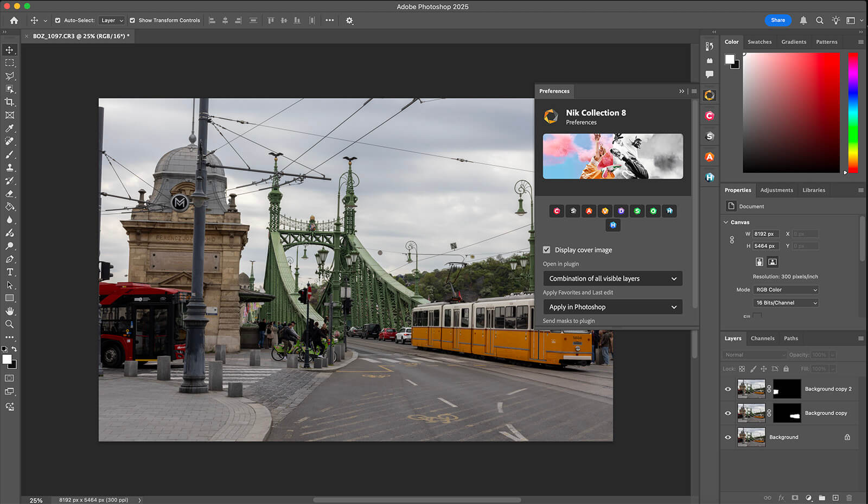Open the 'Apply in Photoshop' dropdown
This screenshot has height=504, width=868.
point(612,307)
